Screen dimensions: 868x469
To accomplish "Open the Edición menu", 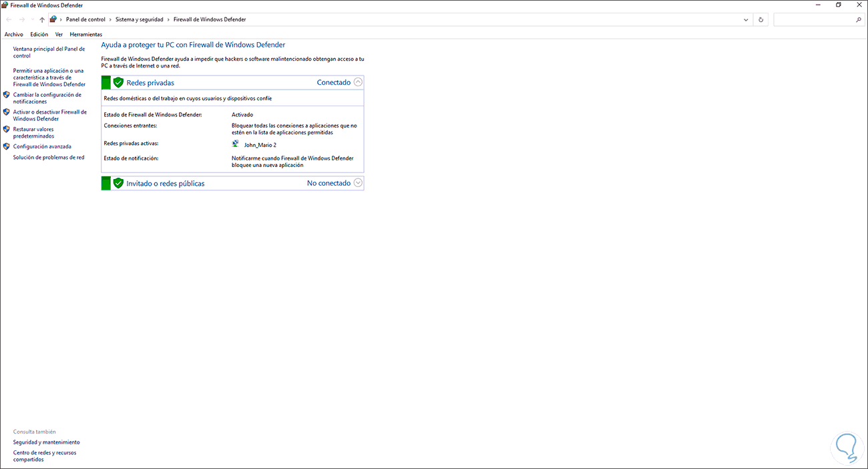I will click(39, 34).
